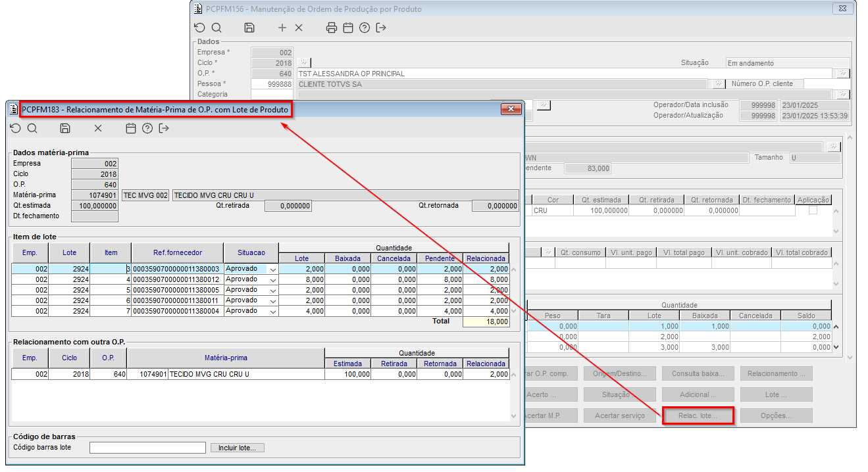Click scroll-up arrow of the Saldo quantity grid
Viewport: 868px width, 472px height.
tap(836, 326)
